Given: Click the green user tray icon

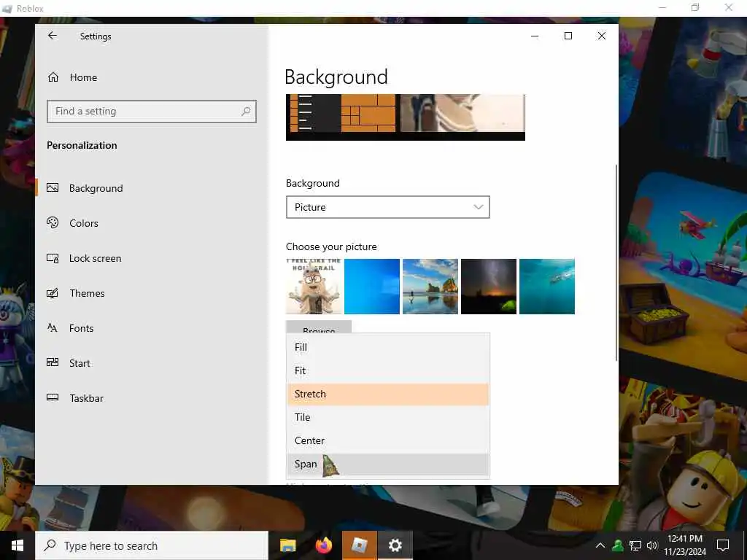Looking at the screenshot, I should tap(618, 545).
